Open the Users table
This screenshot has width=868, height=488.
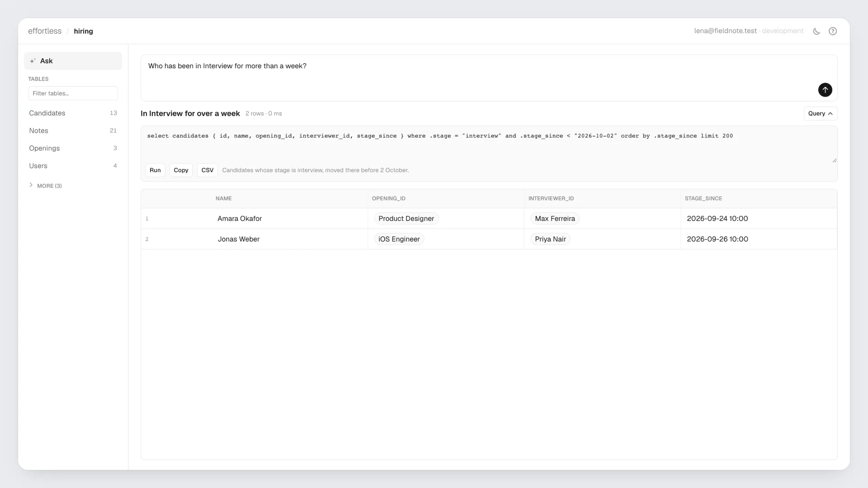tap(73, 166)
